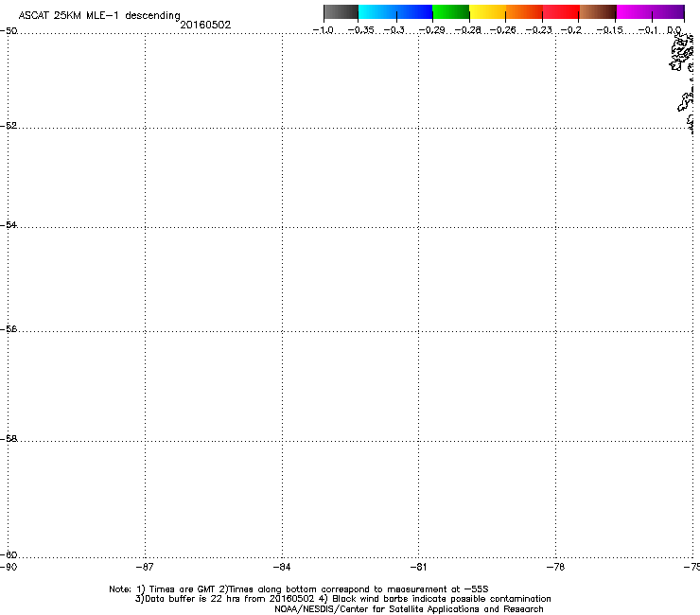Image resolution: width=700 pixels, height=615 pixels.
Task: Click the -0.23 color scale label
Action: [x=539, y=30]
